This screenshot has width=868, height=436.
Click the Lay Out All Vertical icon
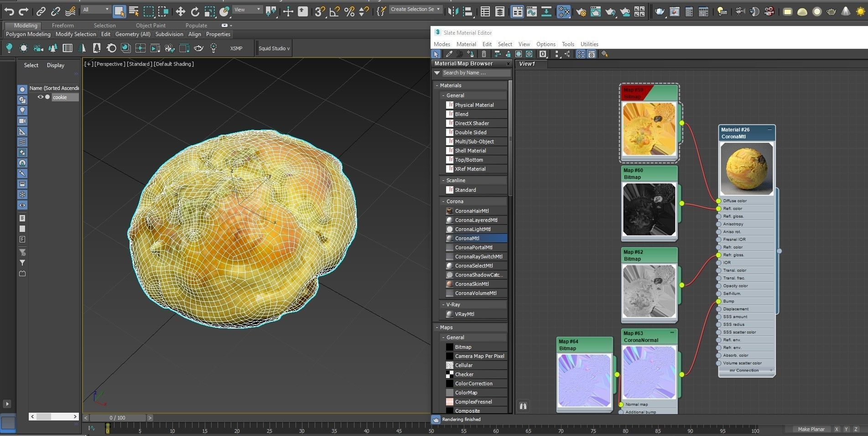tap(557, 54)
